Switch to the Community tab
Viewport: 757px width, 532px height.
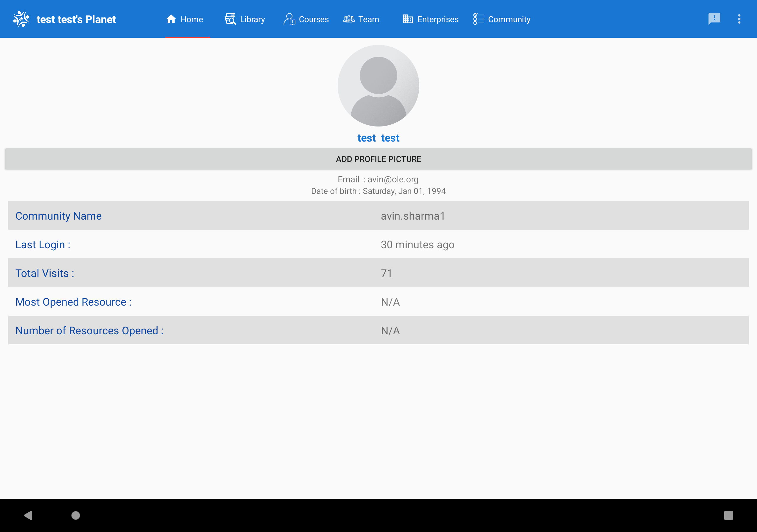point(502,19)
